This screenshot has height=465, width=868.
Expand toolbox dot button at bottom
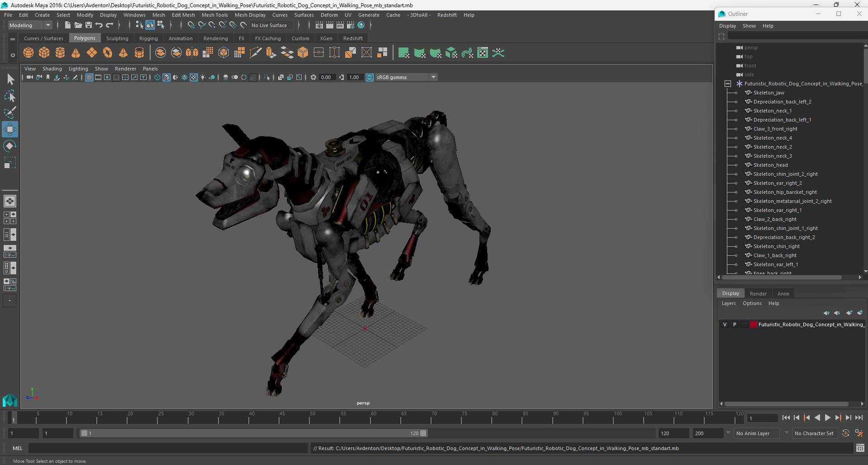click(10, 301)
